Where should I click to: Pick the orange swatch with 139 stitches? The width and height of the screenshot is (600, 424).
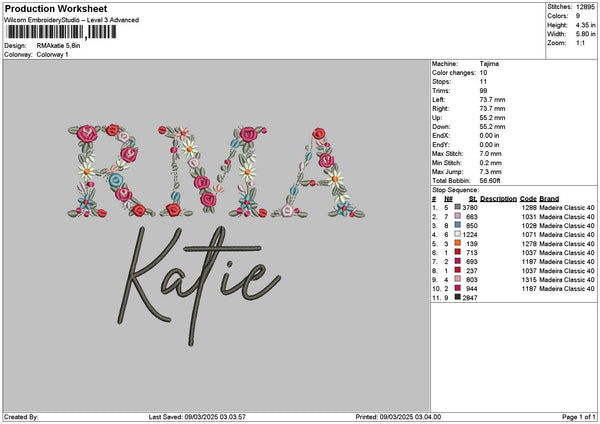pyautogui.click(x=458, y=243)
